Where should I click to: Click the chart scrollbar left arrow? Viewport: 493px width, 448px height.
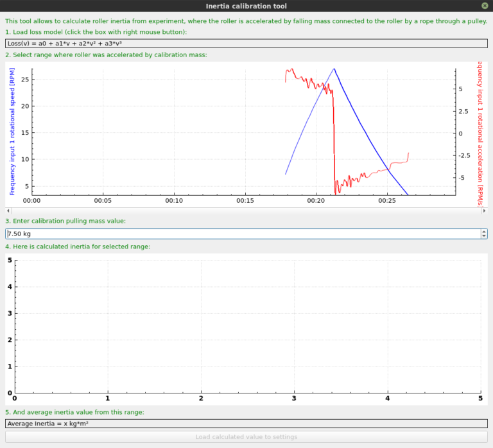8,210
